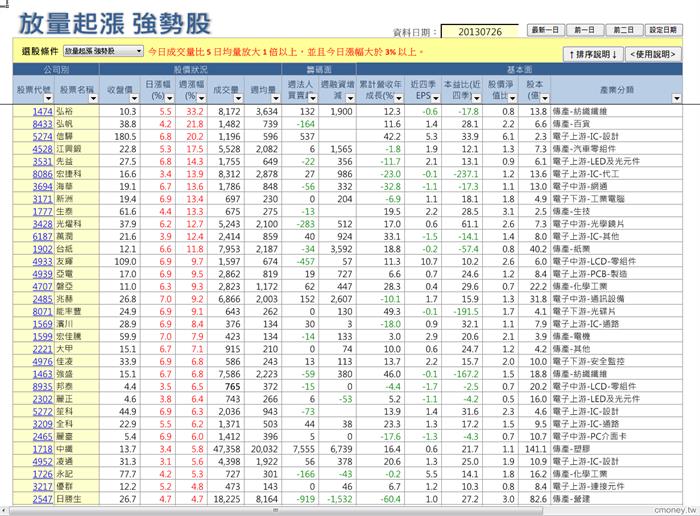Open stock code link 3694

pyautogui.click(x=42, y=187)
